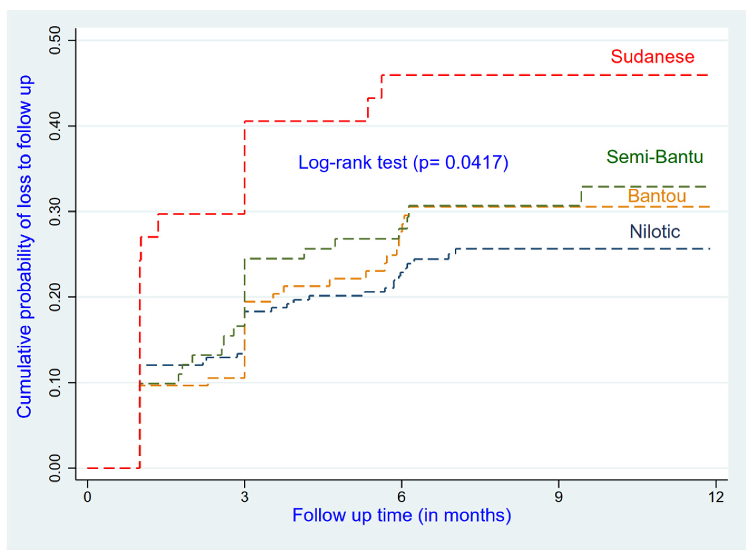Select the y-axis tick label 0.40

point(55,126)
